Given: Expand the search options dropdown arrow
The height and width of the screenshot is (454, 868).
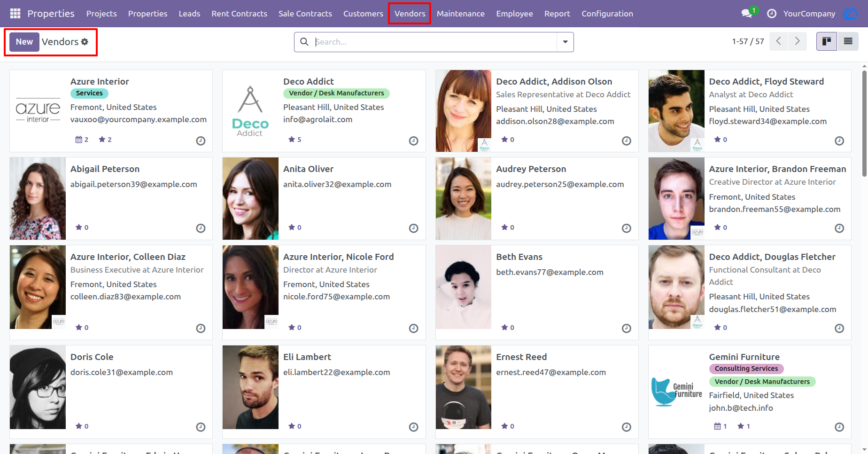Looking at the screenshot, I should click(565, 42).
